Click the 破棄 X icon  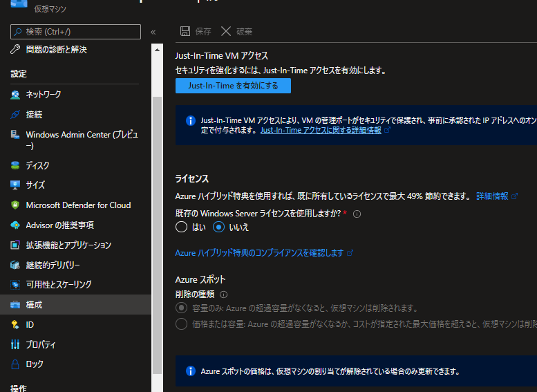click(x=226, y=31)
